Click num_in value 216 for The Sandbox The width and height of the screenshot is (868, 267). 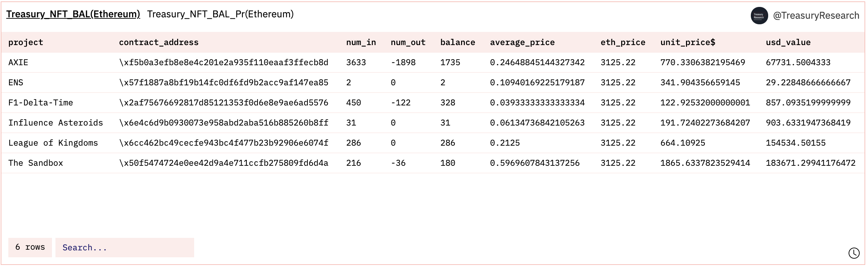354,163
